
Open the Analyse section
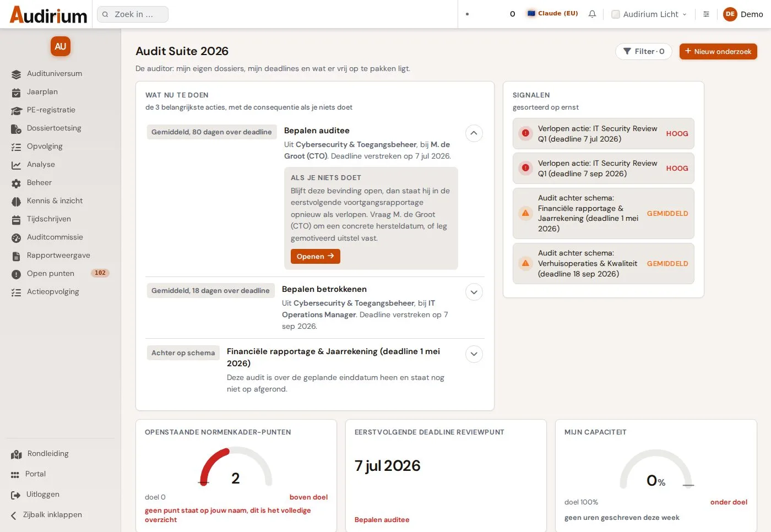41,165
